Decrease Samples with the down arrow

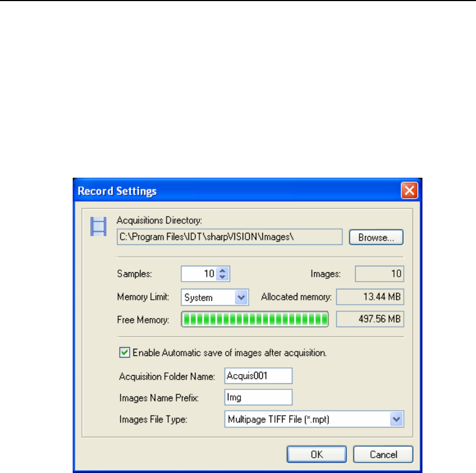click(222, 277)
